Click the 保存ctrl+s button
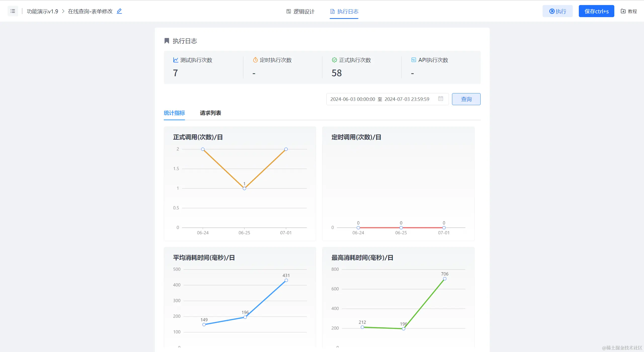644x352 pixels. point(596,11)
